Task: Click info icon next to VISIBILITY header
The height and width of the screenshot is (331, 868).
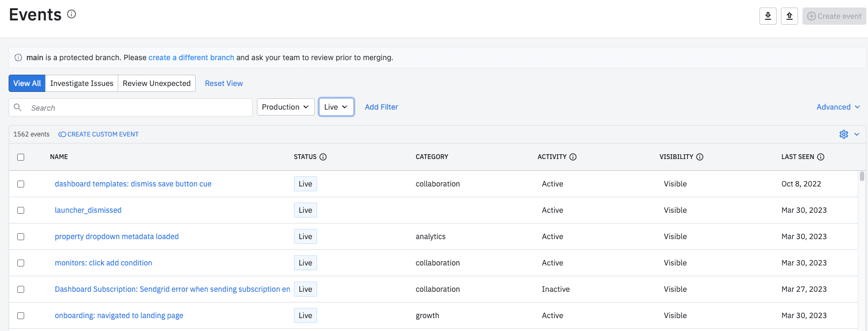Action: (x=700, y=157)
